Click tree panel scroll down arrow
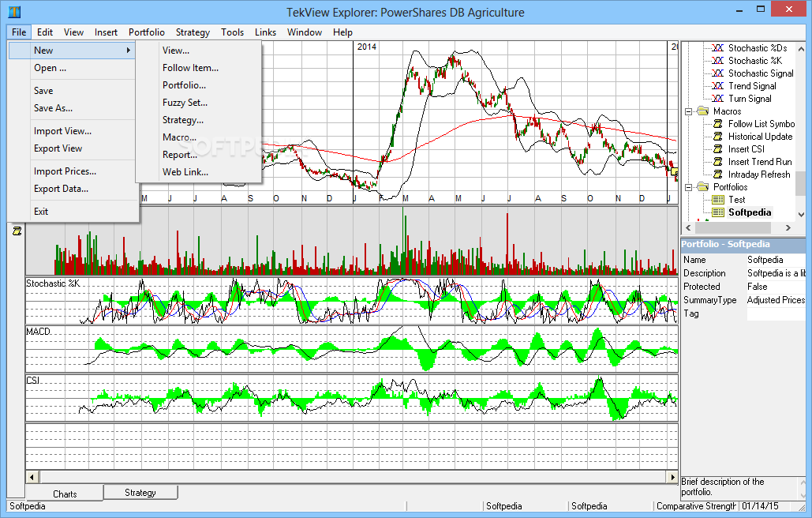Image resolution: width=812 pixels, height=518 pixels. coord(801,215)
